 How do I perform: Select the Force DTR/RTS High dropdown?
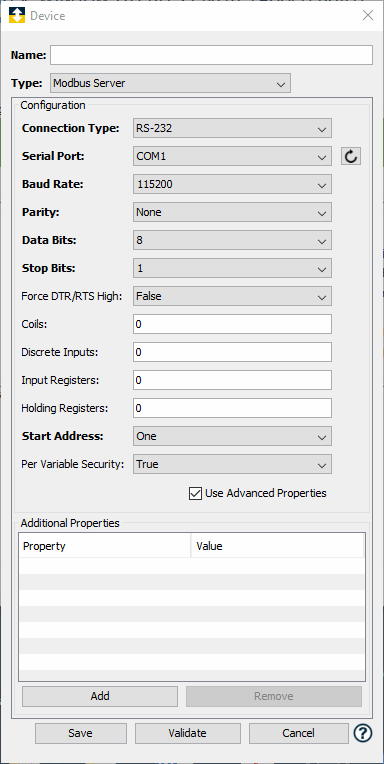click(x=232, y=296)
